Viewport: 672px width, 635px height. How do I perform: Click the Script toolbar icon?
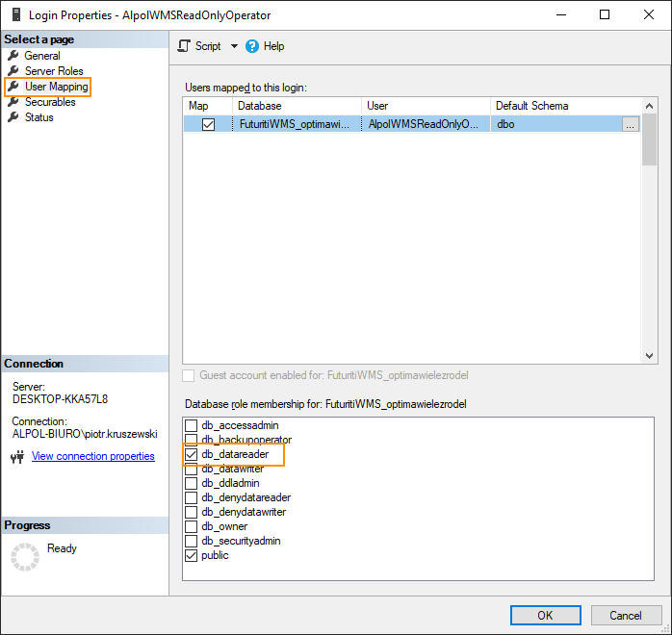[185, 46]
